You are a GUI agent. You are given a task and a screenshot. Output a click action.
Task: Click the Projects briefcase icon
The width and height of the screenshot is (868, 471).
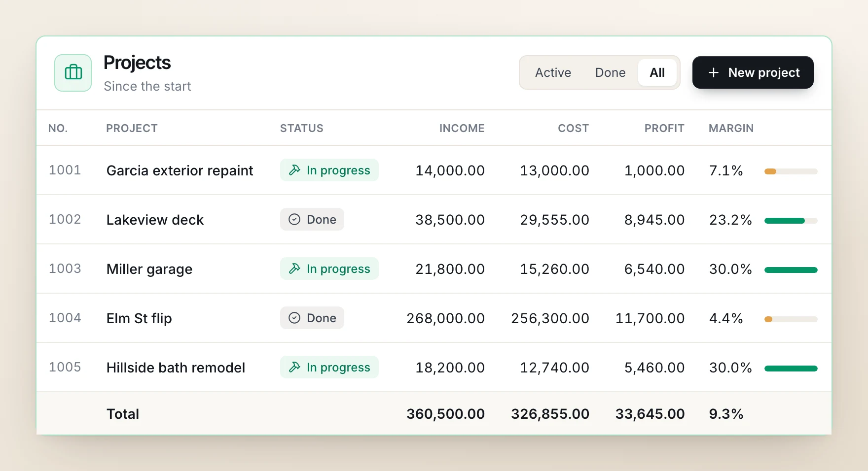(73, 73)
